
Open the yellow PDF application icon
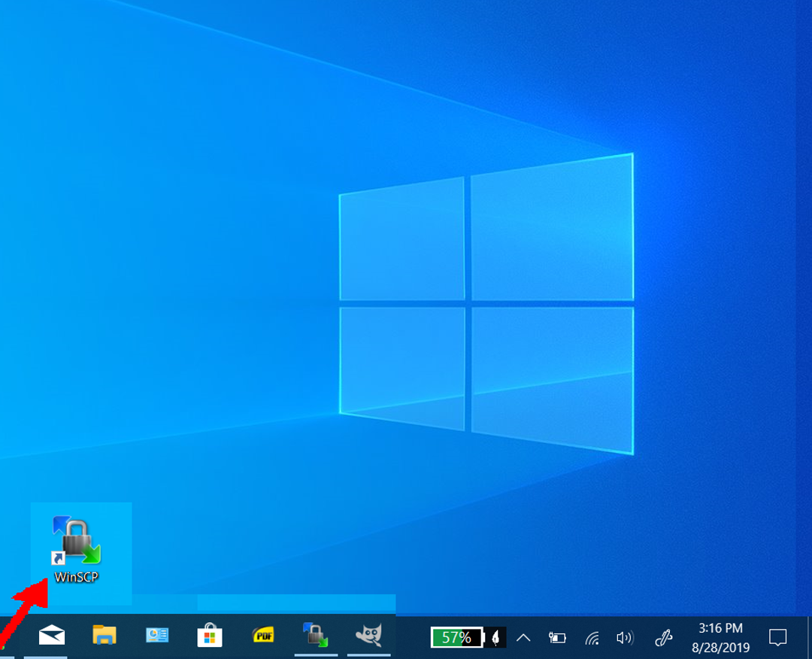pyautogui.click(x=262, y=636)
